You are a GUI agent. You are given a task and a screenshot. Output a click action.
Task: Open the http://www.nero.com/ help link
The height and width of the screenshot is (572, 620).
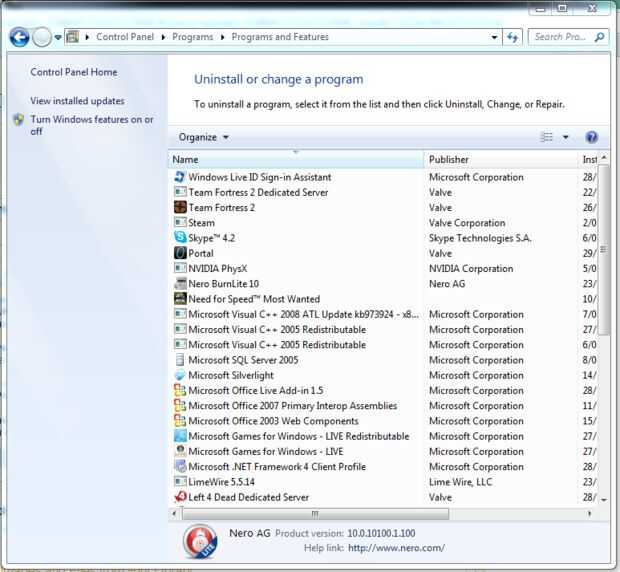pyautogui.click(x=397, y=548)
